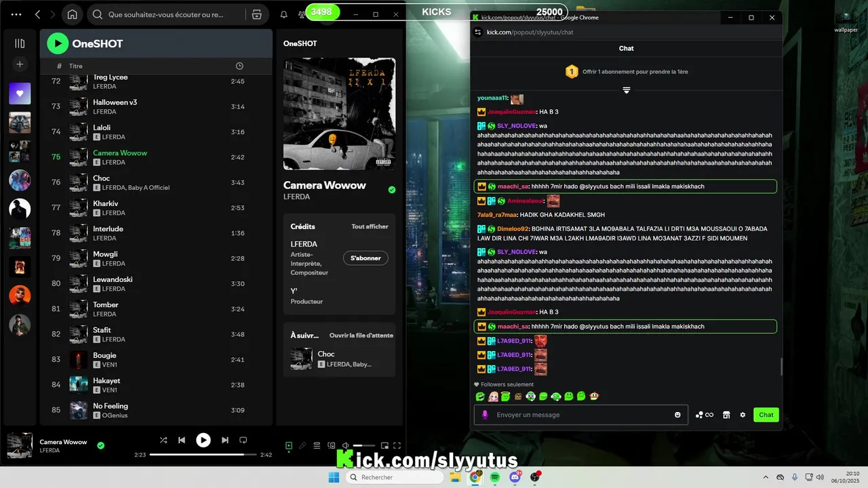Image resolution: width=868 pixels, height=488 pixels.
Task: Click saved checkmark in player bar
Action: [101, 445]
